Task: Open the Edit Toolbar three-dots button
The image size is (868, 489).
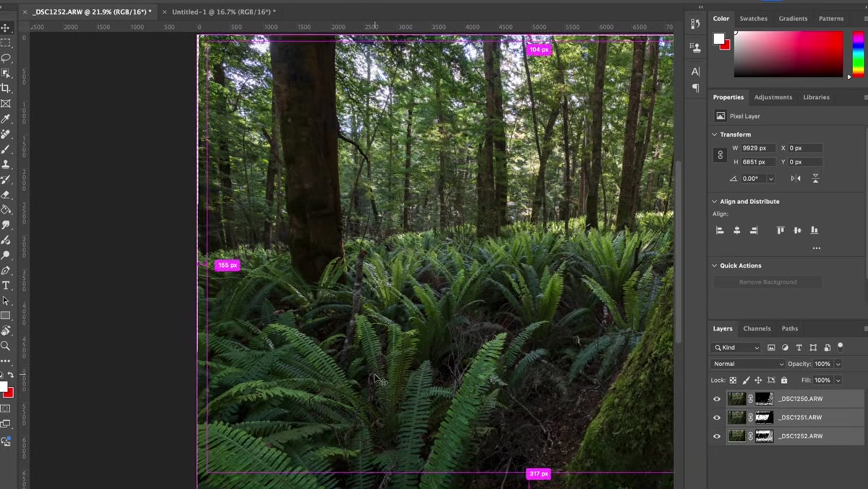Action: pos(6,360)
